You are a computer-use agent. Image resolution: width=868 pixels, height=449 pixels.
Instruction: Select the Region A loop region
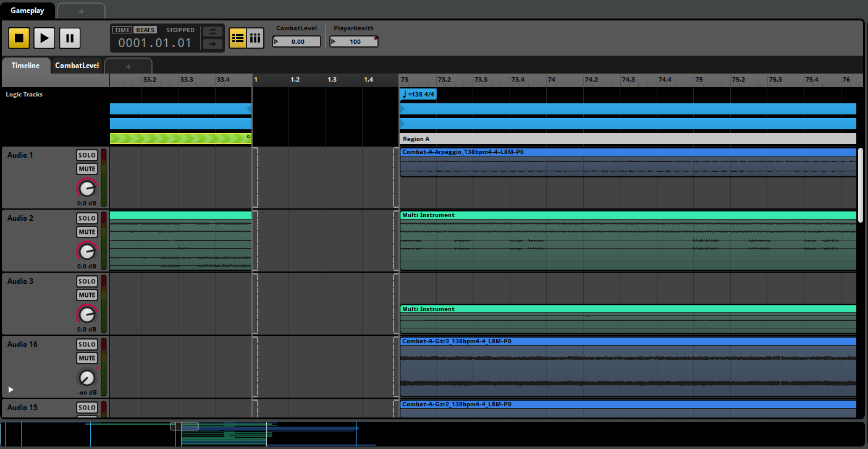point(628,139)
